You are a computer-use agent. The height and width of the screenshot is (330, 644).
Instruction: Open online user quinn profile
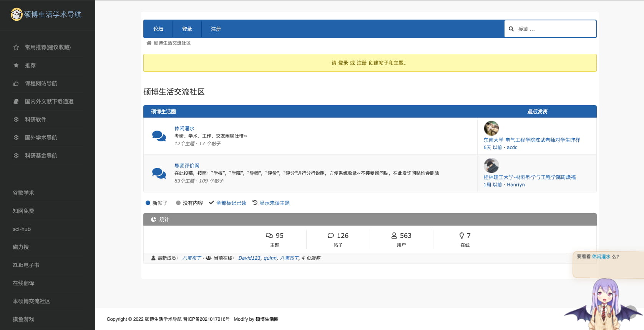click(270, 258)
